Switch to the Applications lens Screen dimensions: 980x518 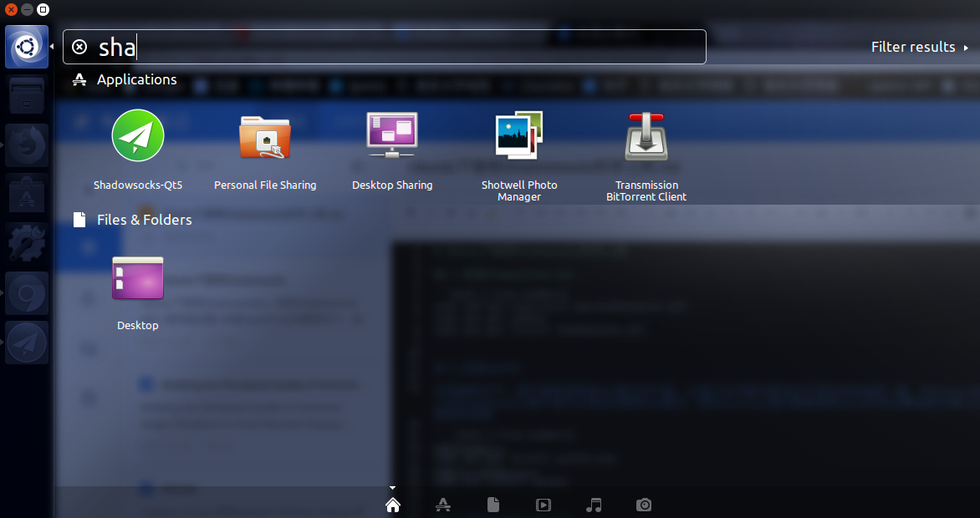point(443,505)
